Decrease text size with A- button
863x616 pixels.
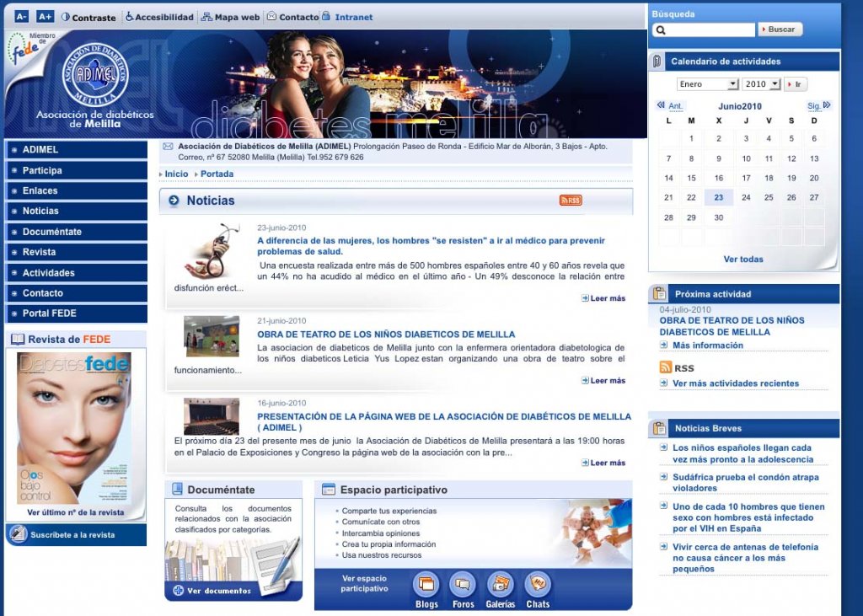click(22, 17)
